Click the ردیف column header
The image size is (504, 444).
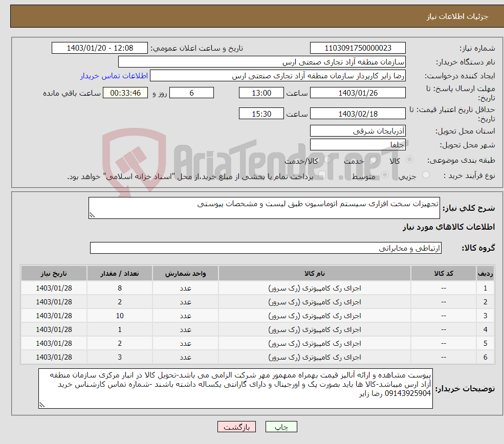point(485,273)
